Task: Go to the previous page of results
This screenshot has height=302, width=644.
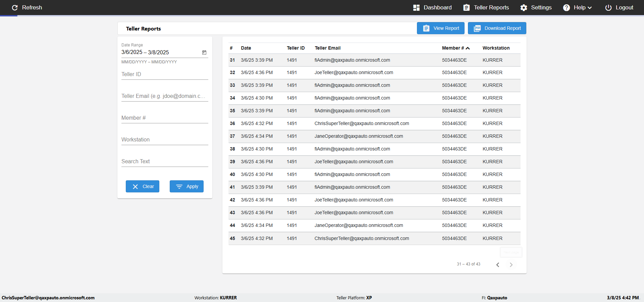Action: 498,265
